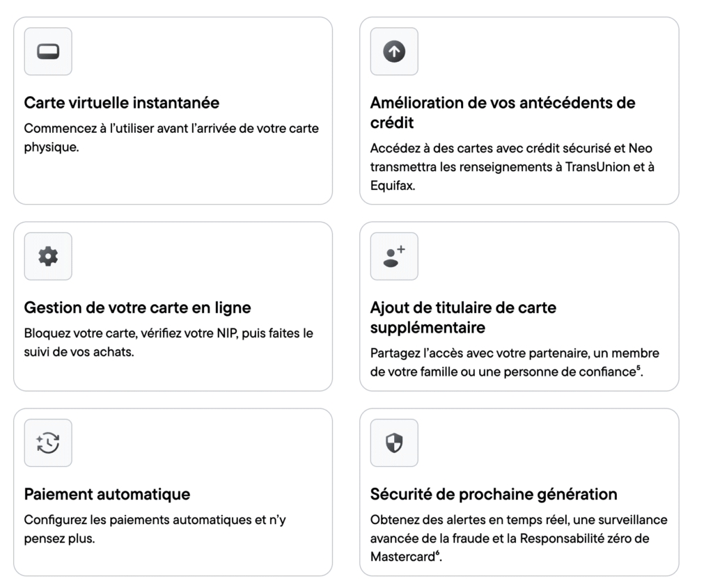Click the automatic payment clock icon
This screenshot has height=588, width=713.
click(x=48, y=443)
